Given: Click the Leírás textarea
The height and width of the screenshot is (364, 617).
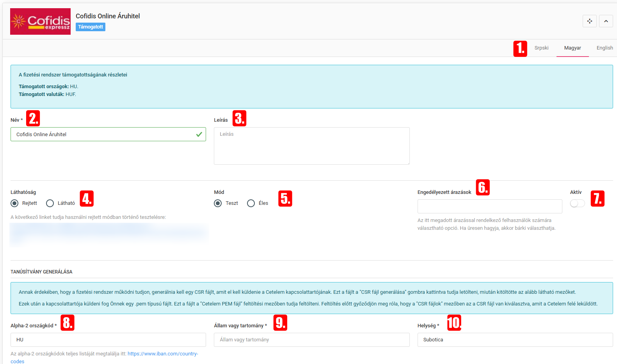Looking at the screenshot, I should pyautogui.click(x=311, y=146).
